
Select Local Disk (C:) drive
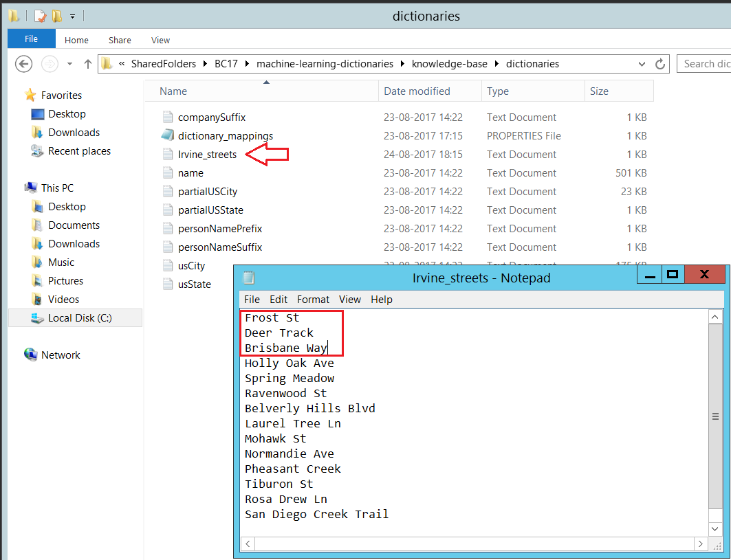pos(75,317)
